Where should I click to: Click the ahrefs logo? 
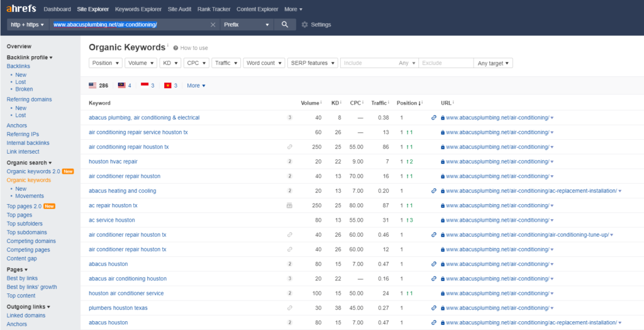tap(21, 9)
